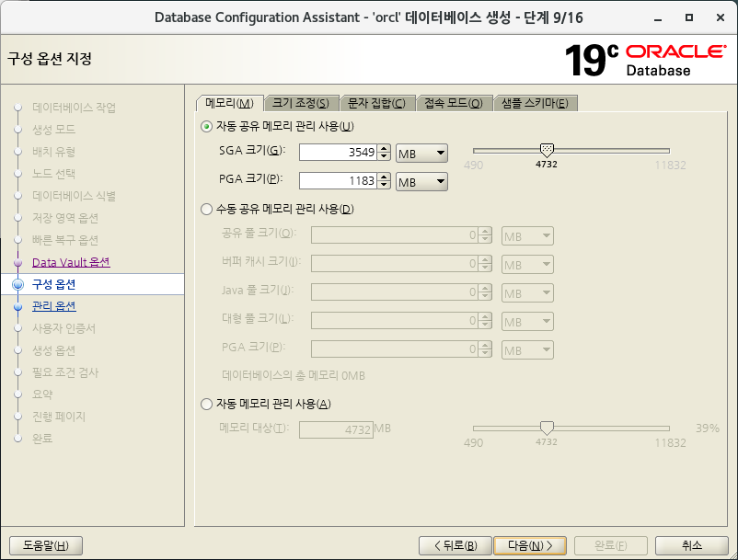Click the final 완료 step in sidebar
The height and width of the screenshot is (560, 738).
tap(42, 439)
